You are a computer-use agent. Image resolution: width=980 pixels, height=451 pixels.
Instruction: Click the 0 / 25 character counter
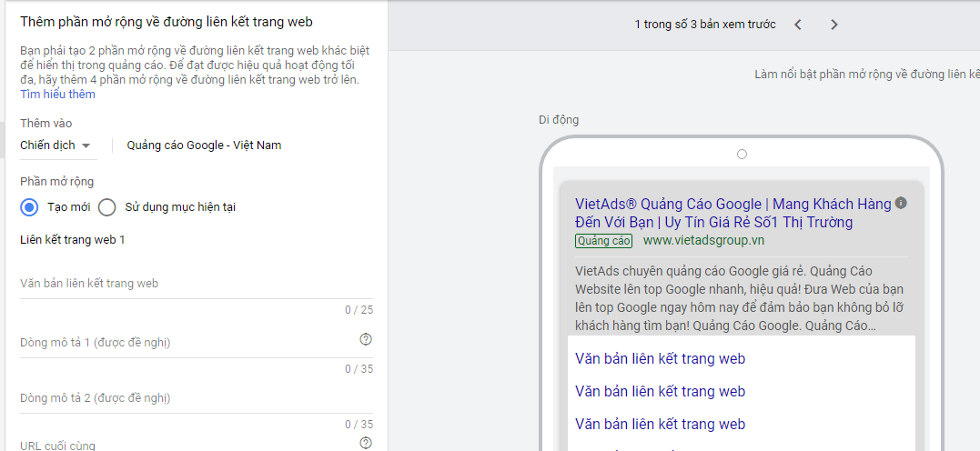point(359,310)
